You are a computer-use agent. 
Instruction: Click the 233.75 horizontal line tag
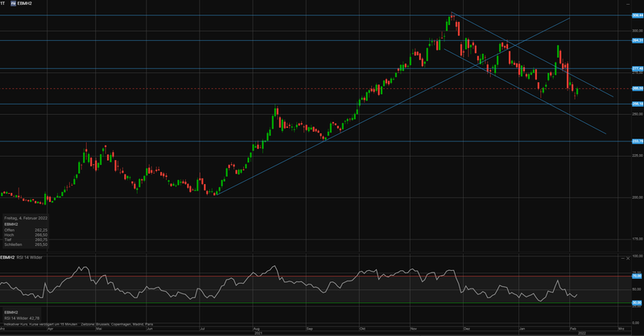click(636, 141)
